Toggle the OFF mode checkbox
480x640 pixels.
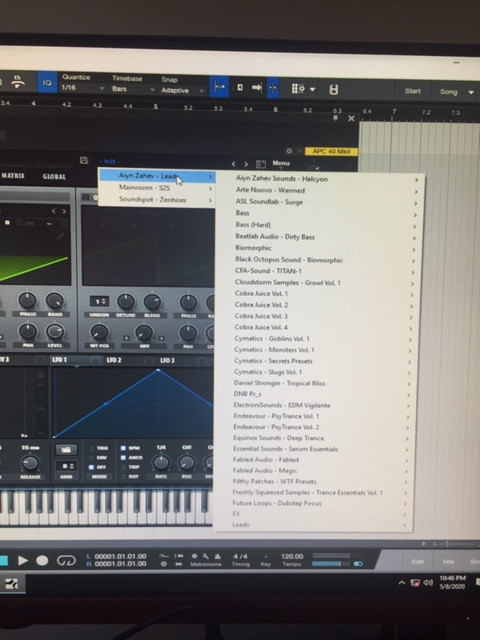[91, 467]
